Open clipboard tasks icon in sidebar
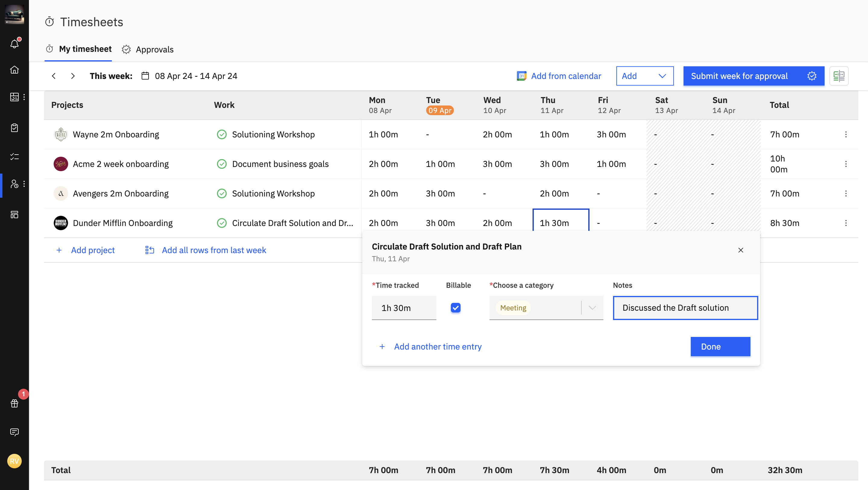Image resolution: width=868 pixels, height=490 pixels. pos(14,128)
